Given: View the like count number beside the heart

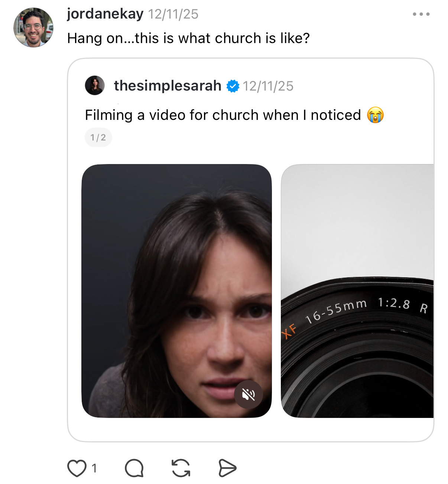Looking at the screenshot, I should coord(94,468).
